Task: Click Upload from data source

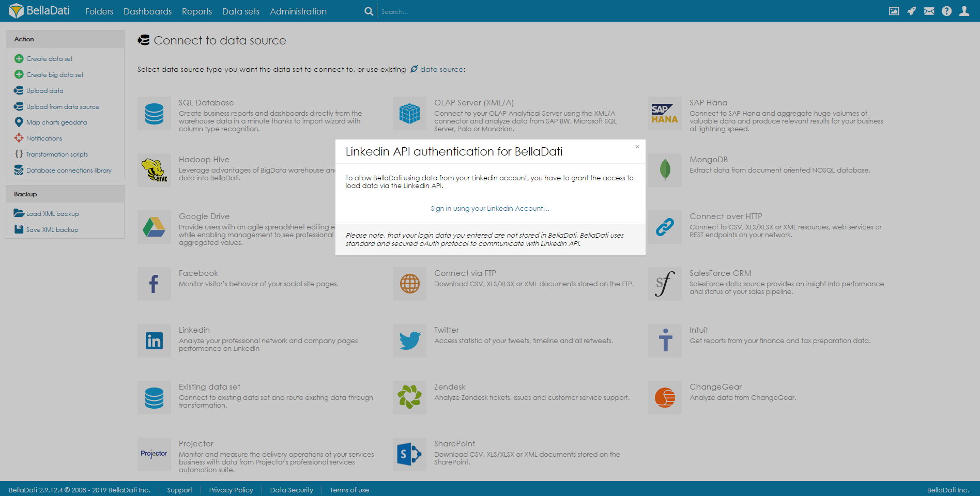Action: click(x=63, y=107)
